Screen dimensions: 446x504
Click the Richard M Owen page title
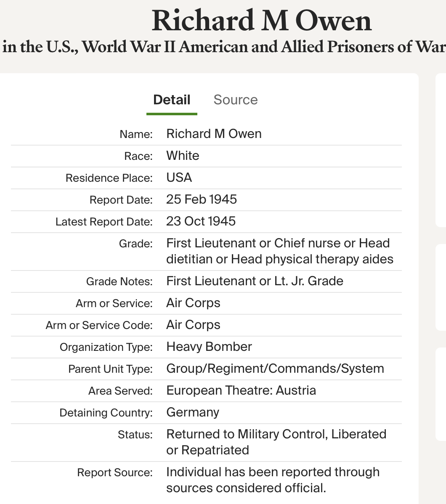[261, 21]
